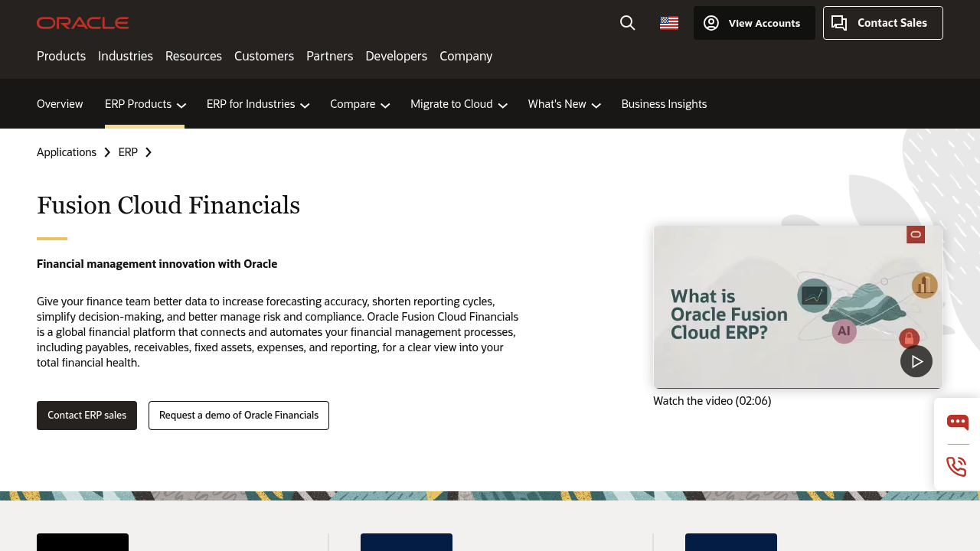Expand the Compare menu
This screenshot has height=551, width=980.
coord(359,104)
